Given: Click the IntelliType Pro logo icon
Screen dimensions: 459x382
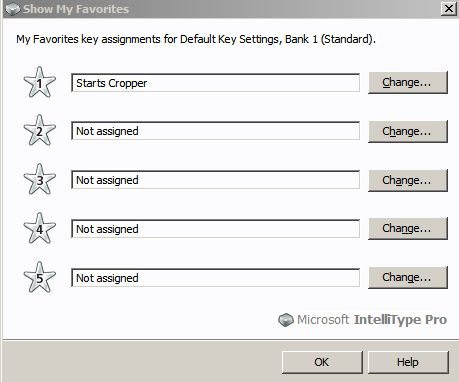Looking at the screenshot, I should [x=286, y=320].
